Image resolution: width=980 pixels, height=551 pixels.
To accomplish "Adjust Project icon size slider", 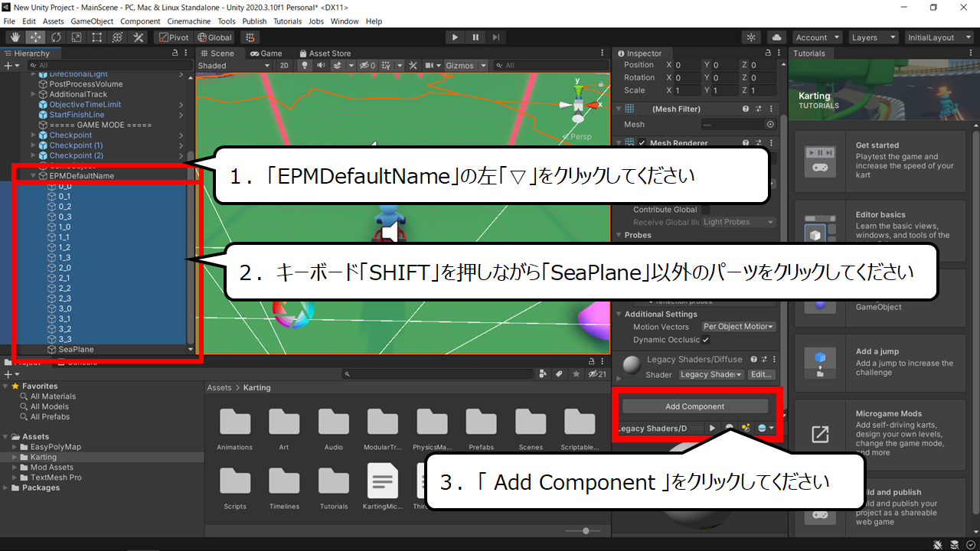I will point(586,530).
